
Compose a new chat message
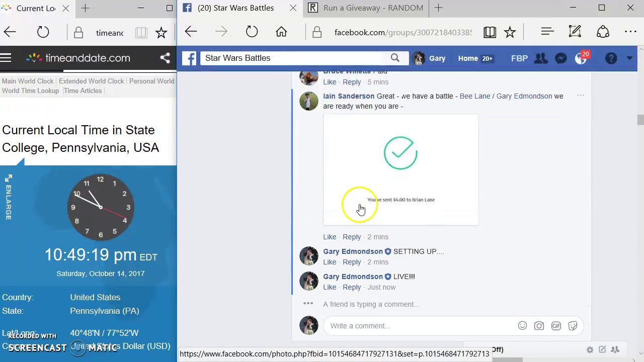coord(602,349)
